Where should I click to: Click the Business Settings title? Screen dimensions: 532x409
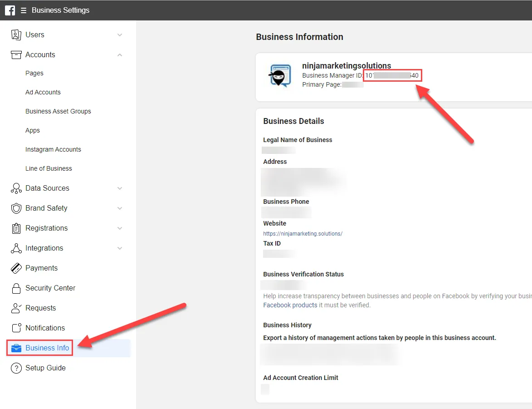tap(60, 10)
